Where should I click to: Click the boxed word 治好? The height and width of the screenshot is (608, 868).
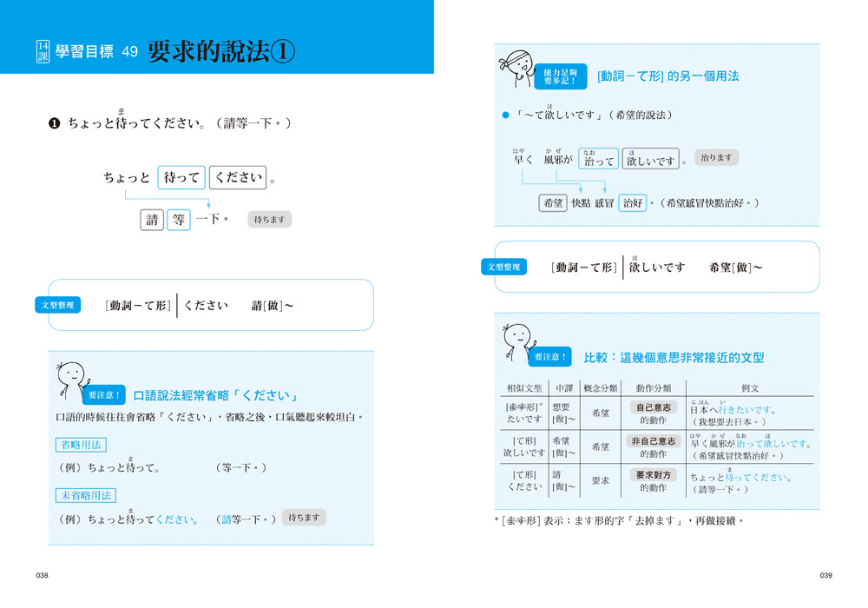pos(632,202)
